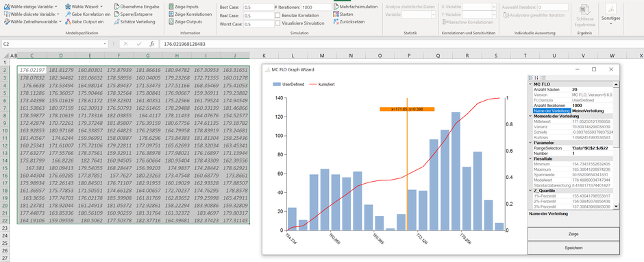Click in the Best Case input field
Screen dimensions: 644x262
coord(259,8)
